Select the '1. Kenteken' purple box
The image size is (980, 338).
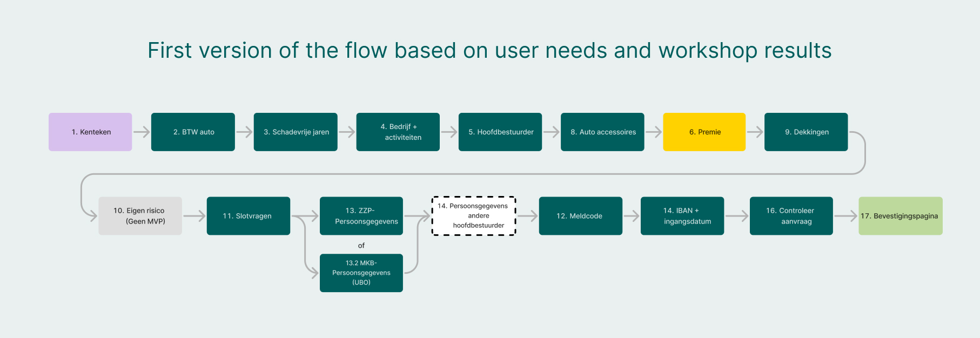click(90, 132)
